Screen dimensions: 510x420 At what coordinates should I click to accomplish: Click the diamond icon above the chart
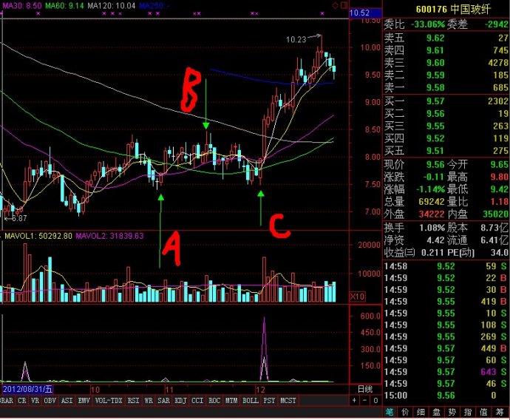[336, 5]
